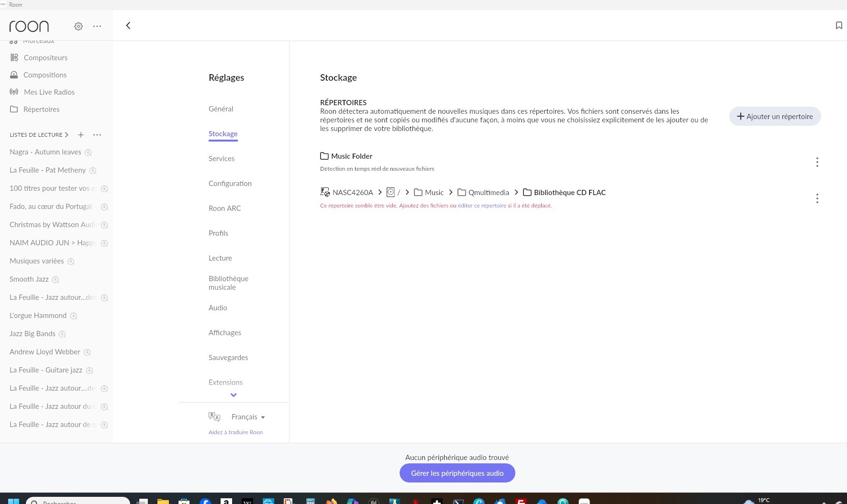This screenshot has height=504, width=847.
Task: Click Ajouter un répertoire button
Action: click(x=775, y=116)
